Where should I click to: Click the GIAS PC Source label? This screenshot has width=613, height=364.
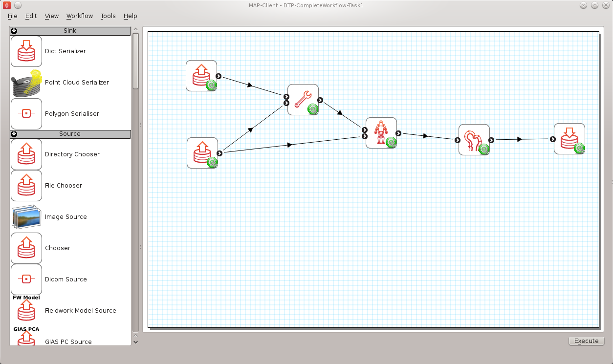pyautogui.click(x=68, y=342)
